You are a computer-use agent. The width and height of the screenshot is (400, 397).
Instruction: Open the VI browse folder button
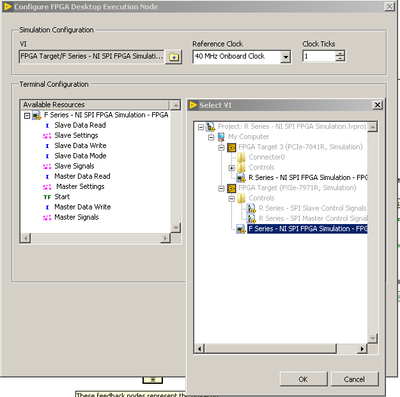pos(174,57)
